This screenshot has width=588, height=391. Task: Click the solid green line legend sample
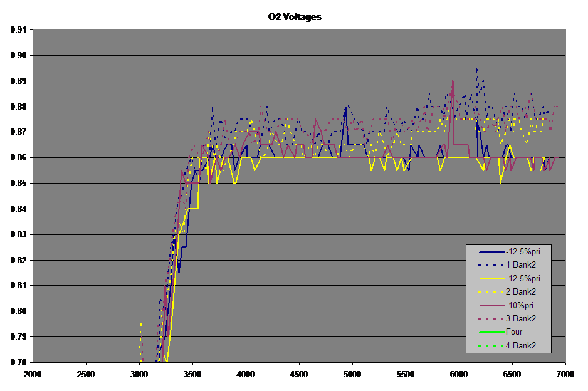point(491,332)
